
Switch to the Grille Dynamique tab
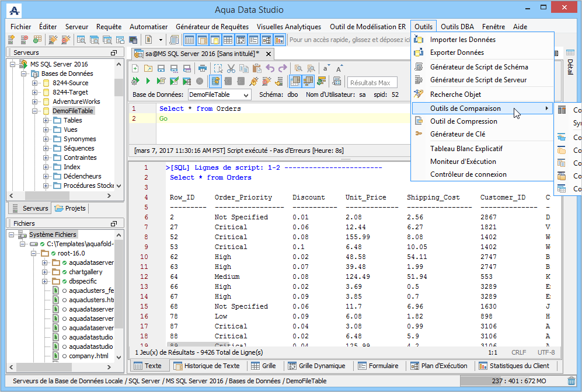[x=316, y=366]
